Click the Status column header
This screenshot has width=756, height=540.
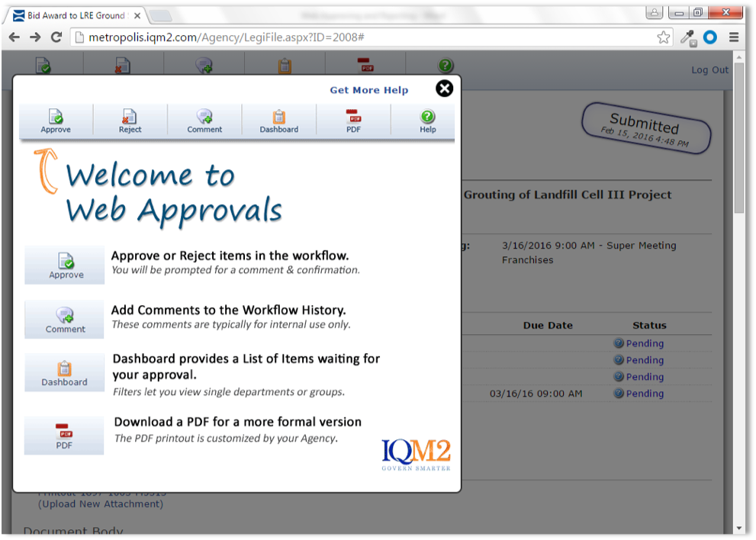tap(649, 326)
